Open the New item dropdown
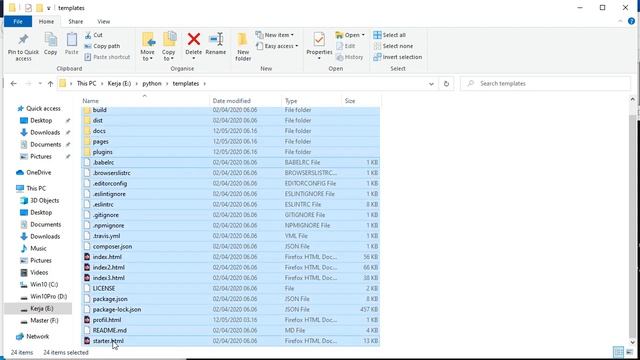Viewport: 640px width, 360px height. (x=275, y=35)
